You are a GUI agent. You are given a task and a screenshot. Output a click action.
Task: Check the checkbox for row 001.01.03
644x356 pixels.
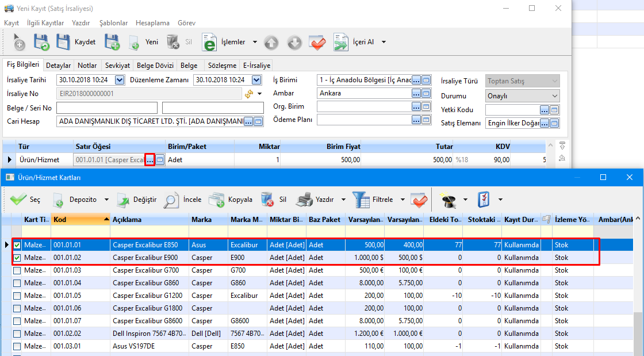[x=17, y=270]
